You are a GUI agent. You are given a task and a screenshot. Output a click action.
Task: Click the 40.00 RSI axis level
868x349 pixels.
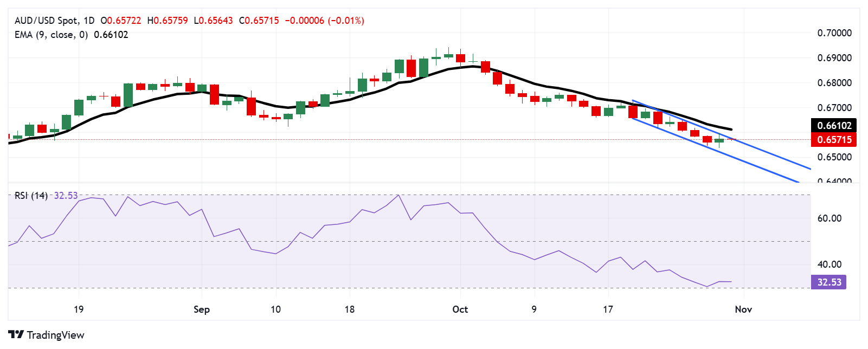point(829,264)
